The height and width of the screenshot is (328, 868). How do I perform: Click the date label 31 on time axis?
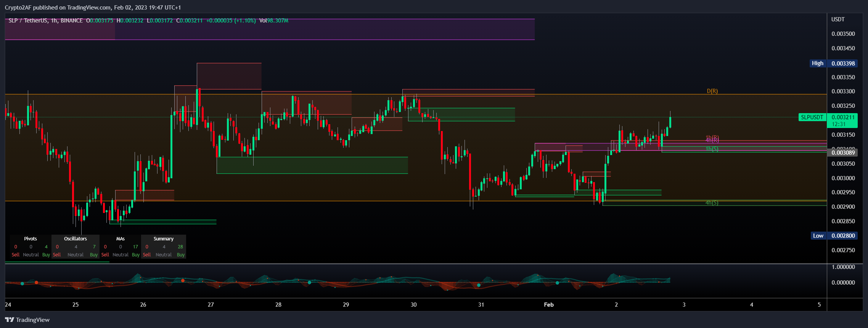[481, 305]
